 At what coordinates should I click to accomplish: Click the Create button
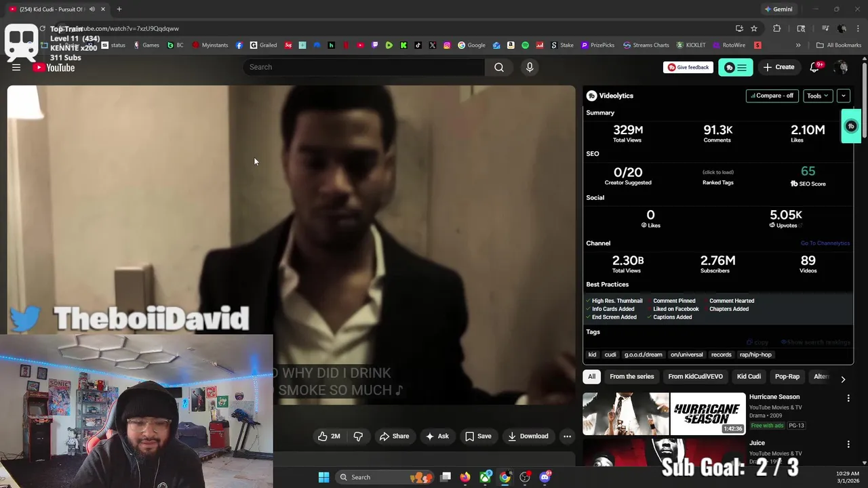(778, 67)
